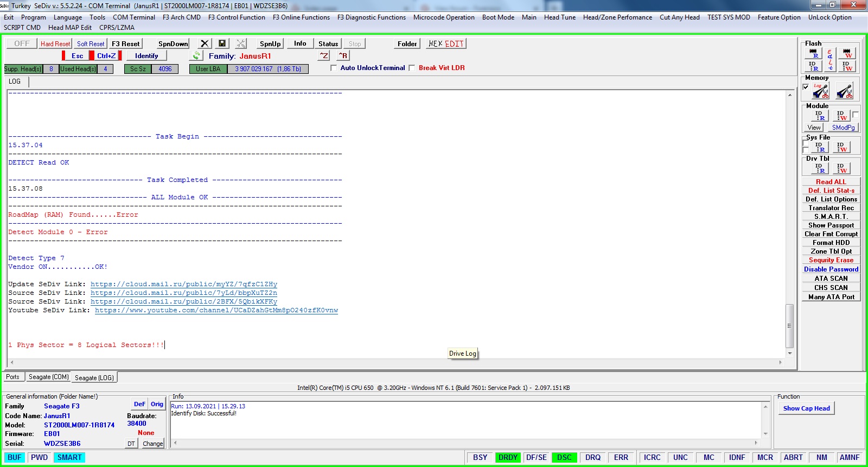Click the Soft Reset button

(x=91, y=43)
